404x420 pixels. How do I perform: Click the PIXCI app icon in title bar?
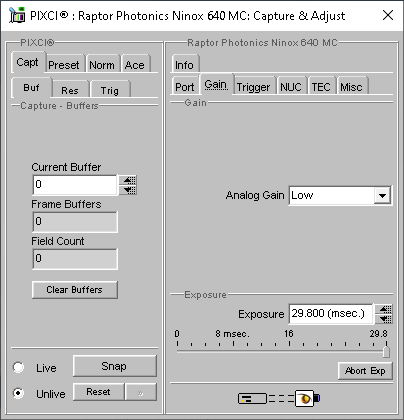17,15
